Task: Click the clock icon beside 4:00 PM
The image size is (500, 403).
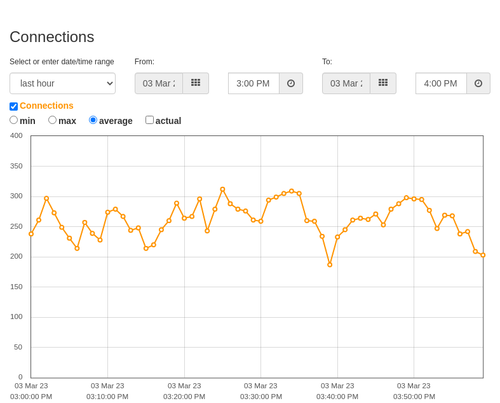Action: [478, 83]
